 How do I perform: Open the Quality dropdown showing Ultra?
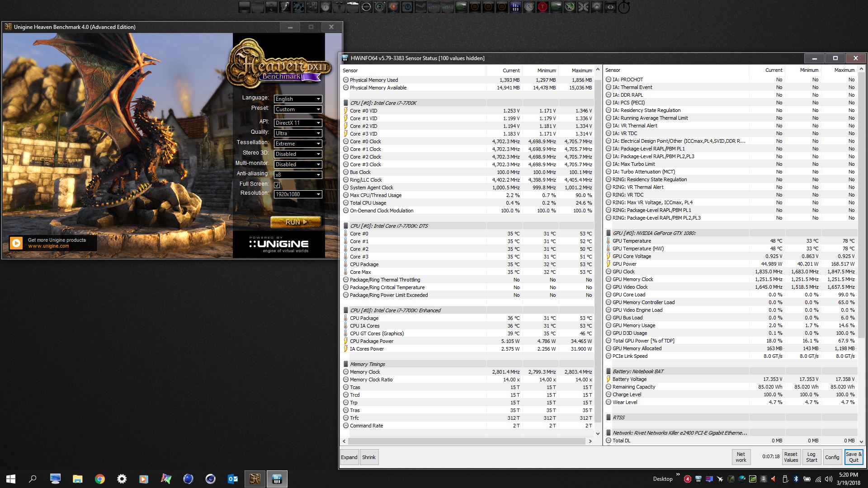(298, 133)
